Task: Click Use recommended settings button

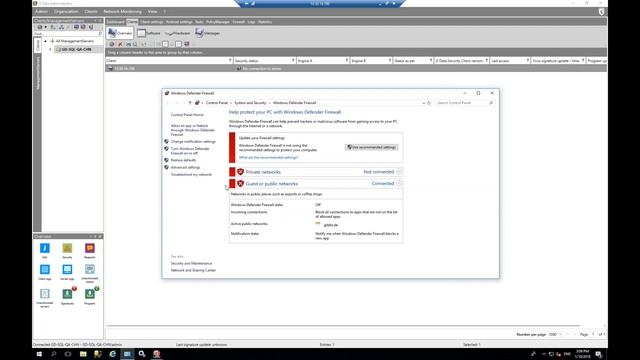Action: [371, 147]
